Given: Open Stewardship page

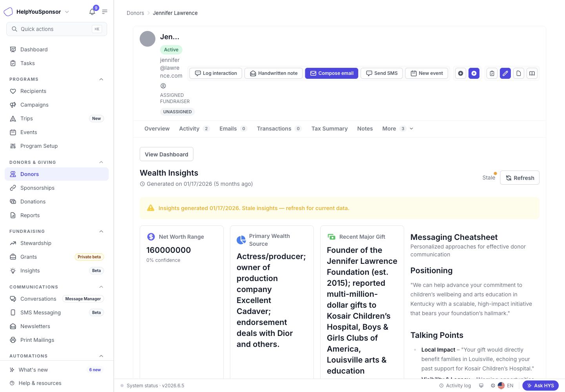Looking at the screenshot, I should click(56, 243).
